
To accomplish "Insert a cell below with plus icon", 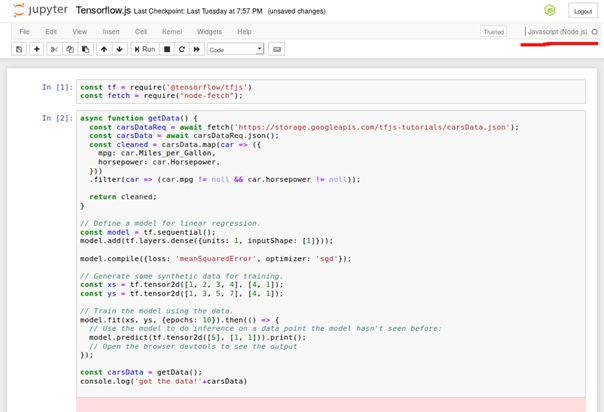I will pyautogui.click(x=37, y=49).
